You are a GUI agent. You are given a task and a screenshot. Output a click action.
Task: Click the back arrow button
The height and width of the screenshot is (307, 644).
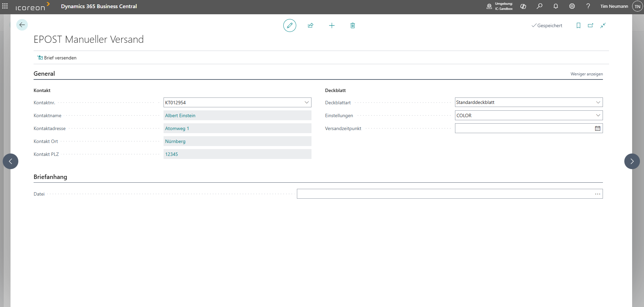point(22,25)
